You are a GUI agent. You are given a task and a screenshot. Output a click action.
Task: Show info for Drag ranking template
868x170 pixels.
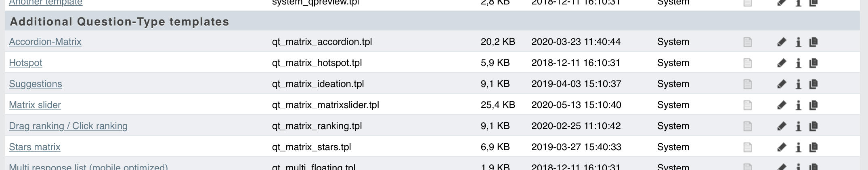pyautogui.click(x=798, y=126)
